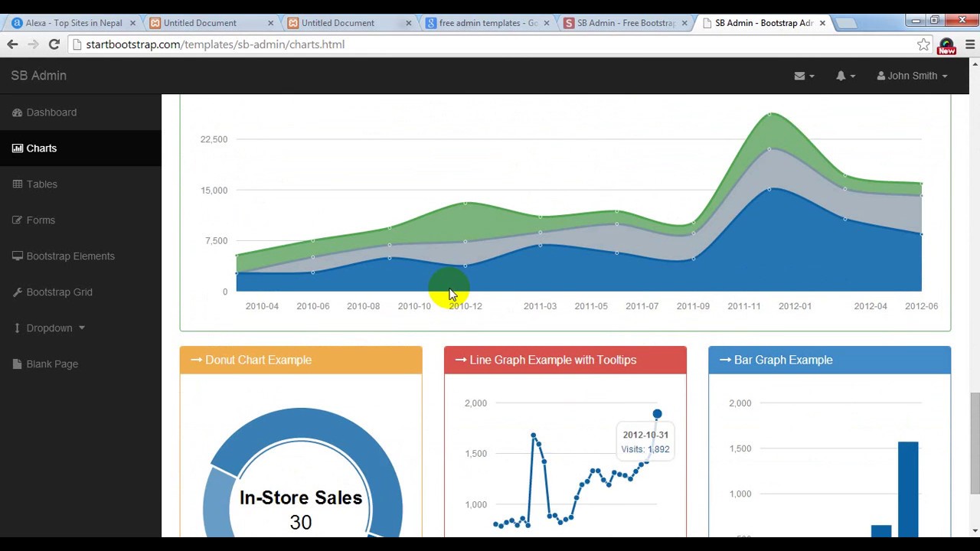Image resolution: width=980 pixels, height=551 pixels.
Task: Reload the page with refresh icon
Action: pos(54,44)
